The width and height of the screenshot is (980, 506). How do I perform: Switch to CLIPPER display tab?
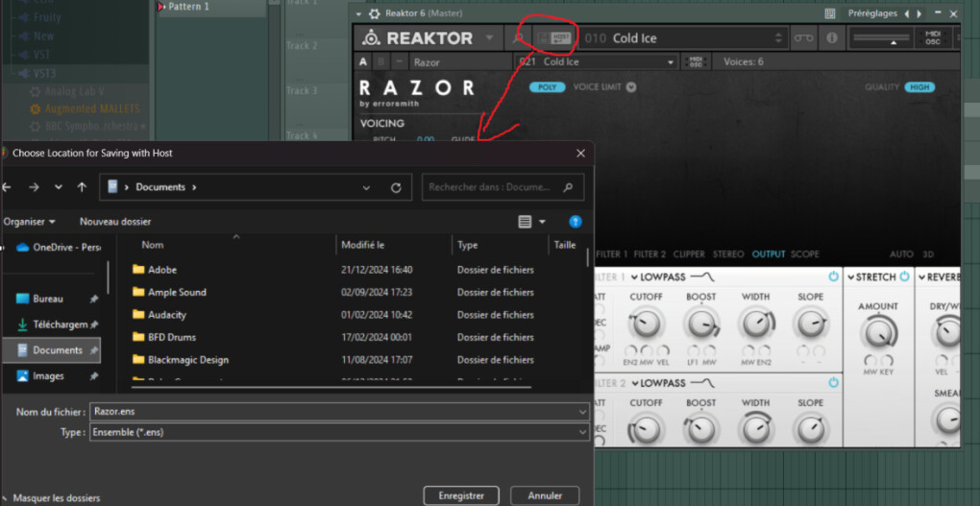[690, 254]
